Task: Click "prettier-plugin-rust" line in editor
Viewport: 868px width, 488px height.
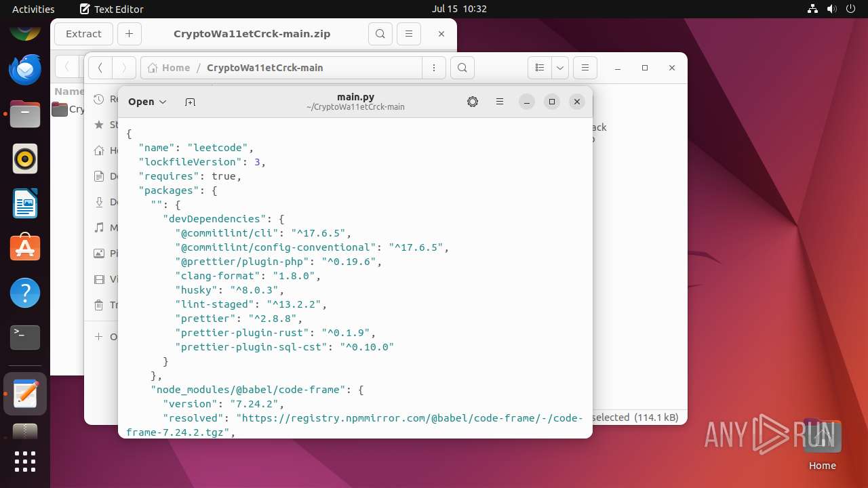Action: tap(275, 333)
